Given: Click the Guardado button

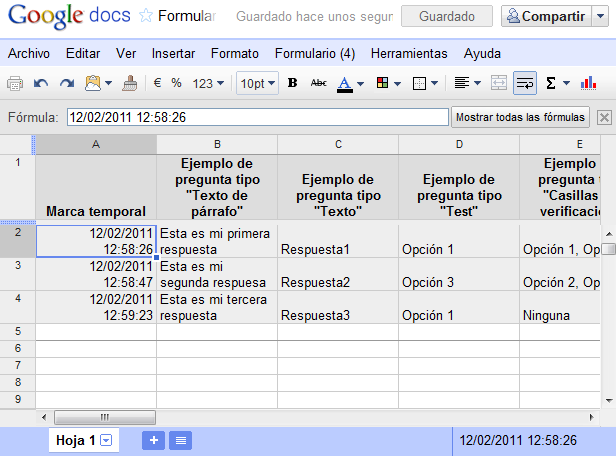Looking at the screenshot, I should click(447, 16).
